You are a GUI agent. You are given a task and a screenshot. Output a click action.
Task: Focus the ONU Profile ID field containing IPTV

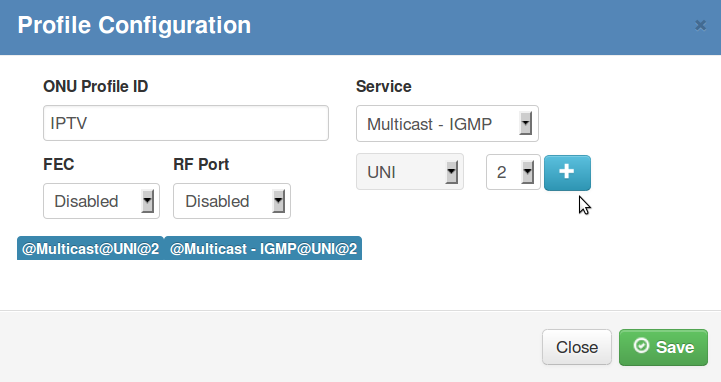pyautogui.click(x=186, y=123)
